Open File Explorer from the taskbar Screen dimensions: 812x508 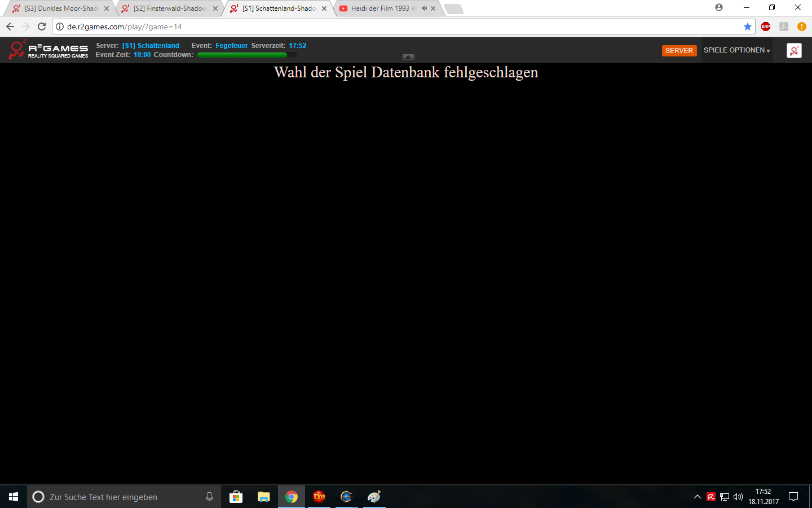pos(263,497)
